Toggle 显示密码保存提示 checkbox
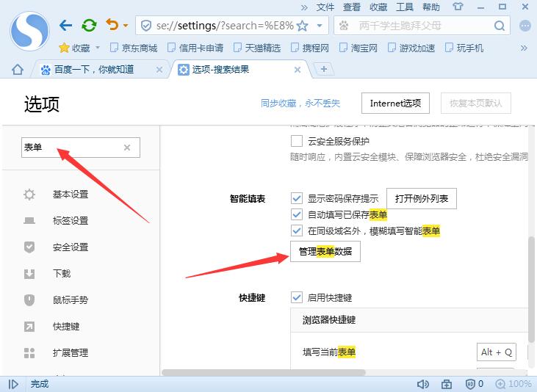 pos(297,198)
